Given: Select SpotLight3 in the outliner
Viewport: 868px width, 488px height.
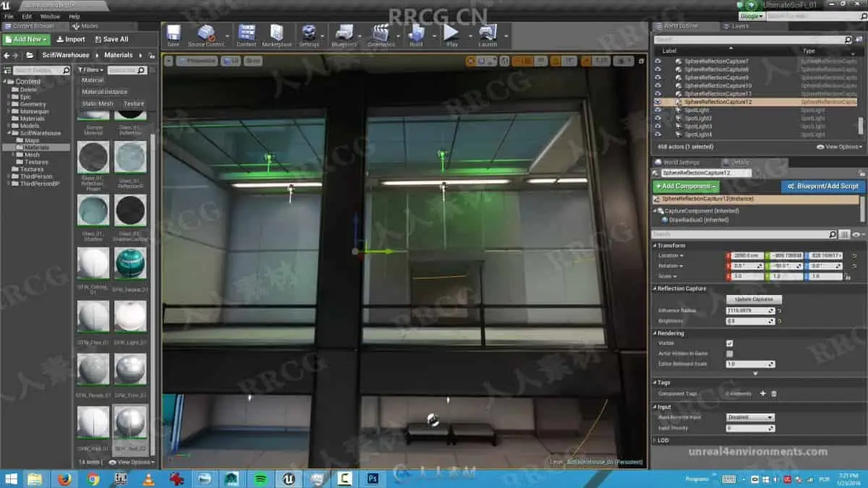Looking at the screenshot, I should 699,127.
